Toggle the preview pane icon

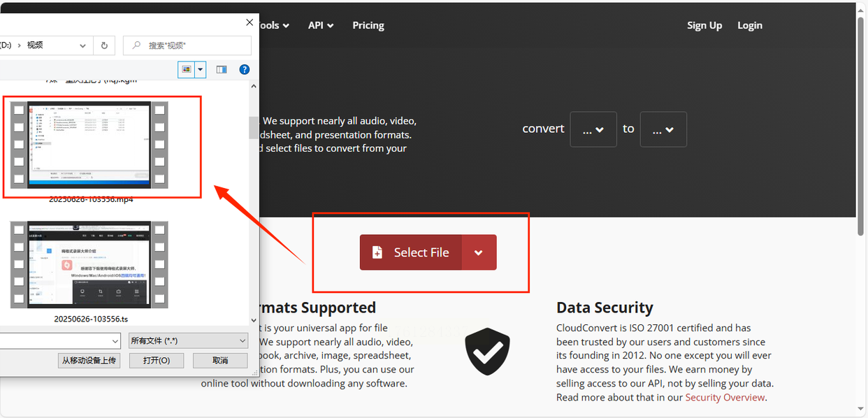(222, 69)
